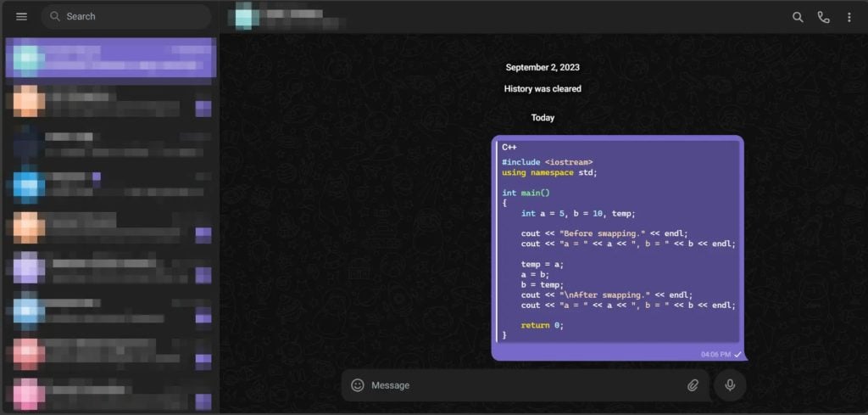
Task: Select the C++ code message bubble
Action: (x=618, y=248)
